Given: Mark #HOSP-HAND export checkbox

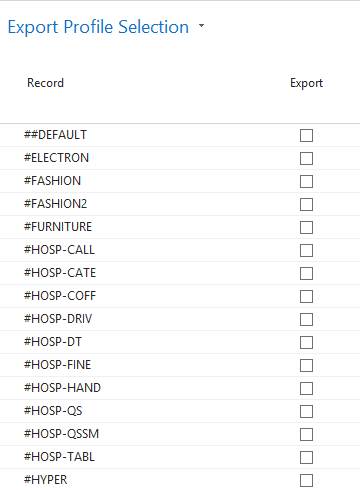Looking at the screenshot, I should (x=306, y=388).
